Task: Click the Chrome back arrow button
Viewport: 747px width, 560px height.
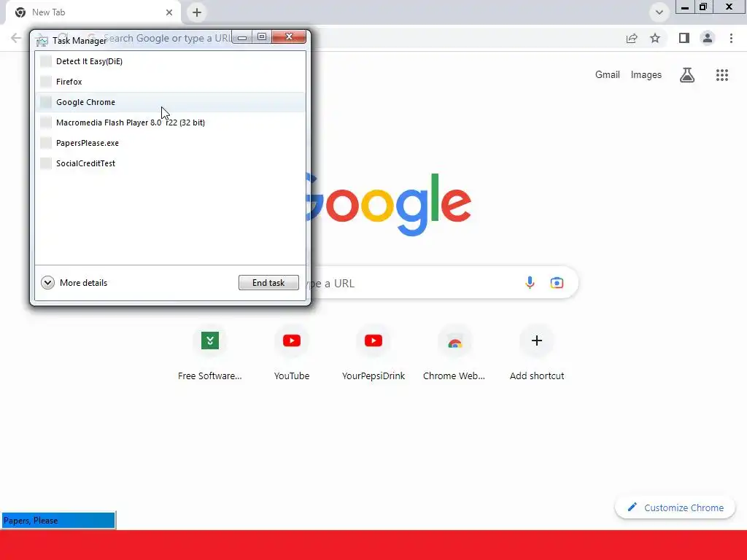Action: tap(16, 38)
